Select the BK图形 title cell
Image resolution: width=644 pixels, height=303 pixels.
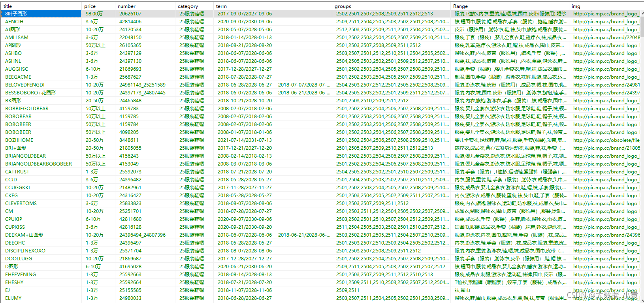click(x=41, y=101)
